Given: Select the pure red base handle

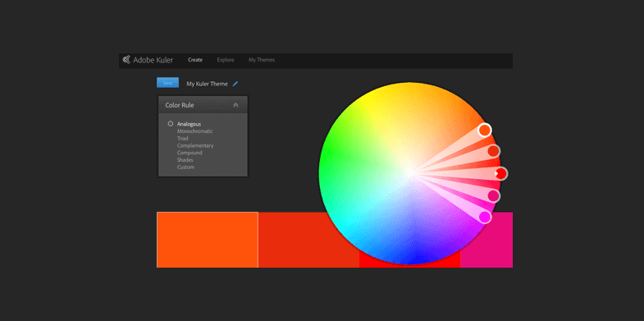Looking at the screenshot, I should 501,174.
